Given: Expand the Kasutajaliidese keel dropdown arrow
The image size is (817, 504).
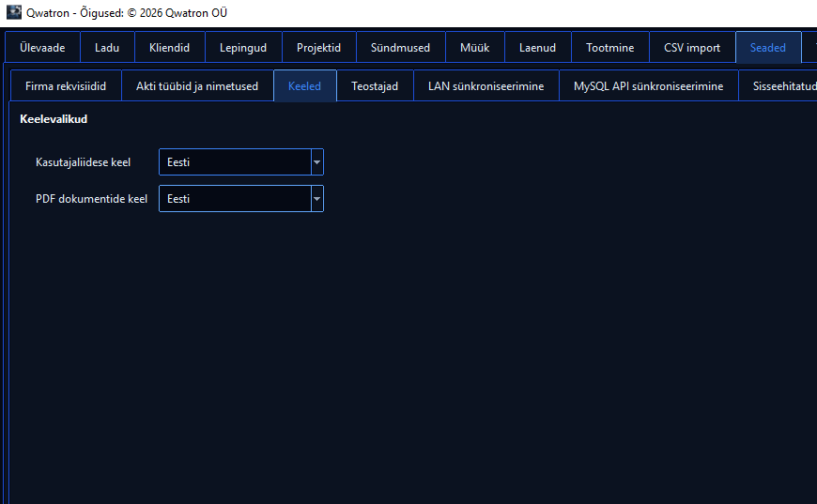Looking at the screenshot, I should point(316,162).
